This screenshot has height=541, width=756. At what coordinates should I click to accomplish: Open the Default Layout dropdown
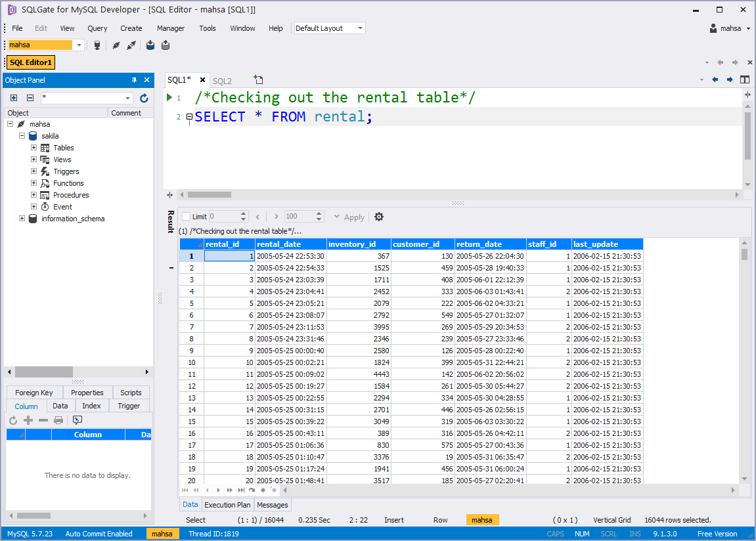pyautogui.click(x=359, y=28)
